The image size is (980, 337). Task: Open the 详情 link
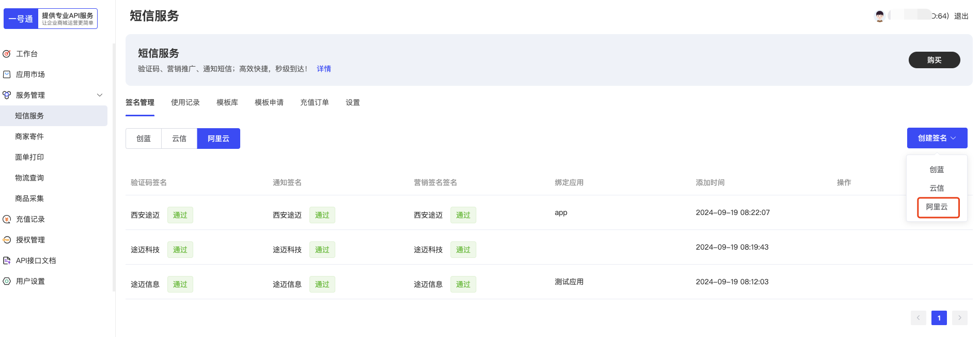[324, 69]
